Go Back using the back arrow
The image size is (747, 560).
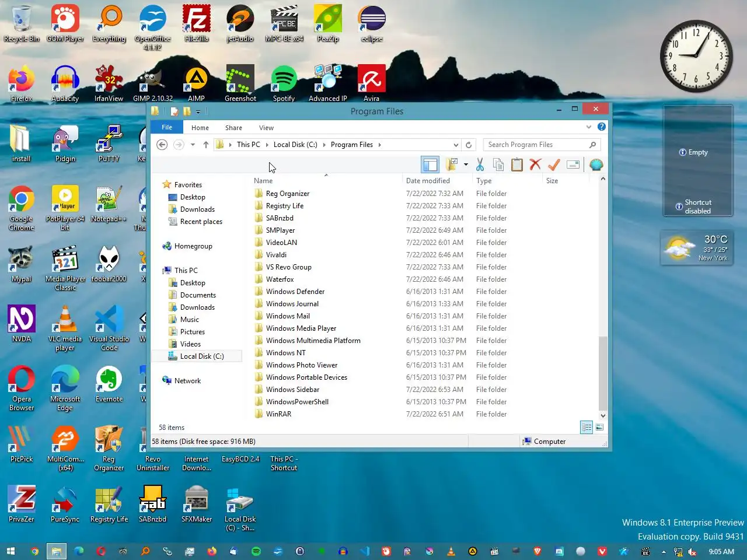(162, 145)
